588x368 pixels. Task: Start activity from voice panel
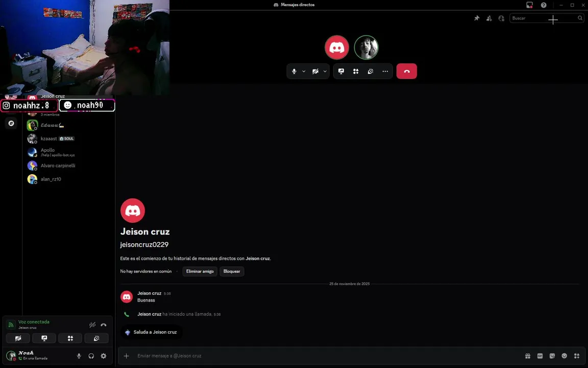[x=70, y=338]
